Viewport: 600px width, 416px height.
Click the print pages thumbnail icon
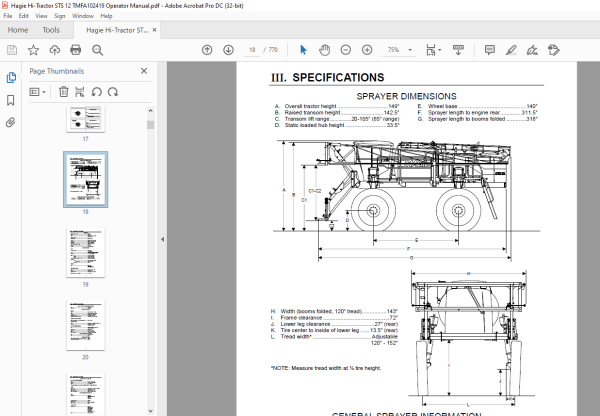point(80,92)
